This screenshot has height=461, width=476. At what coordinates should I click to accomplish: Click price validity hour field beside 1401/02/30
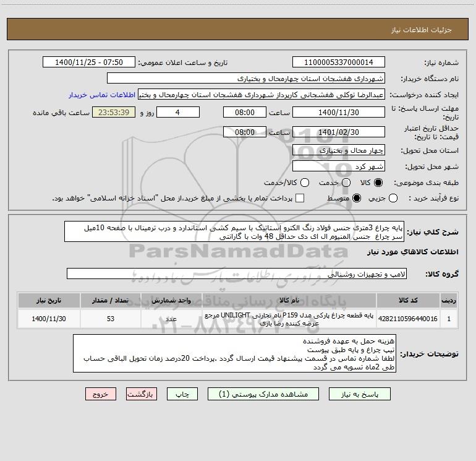tap(245, 132)
